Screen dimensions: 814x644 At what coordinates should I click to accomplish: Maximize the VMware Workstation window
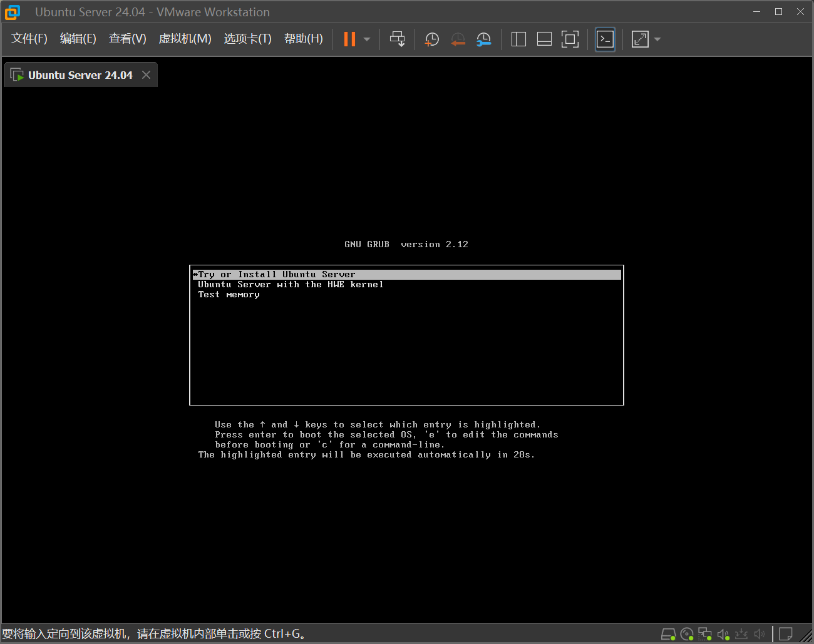[x=779, y=12]
